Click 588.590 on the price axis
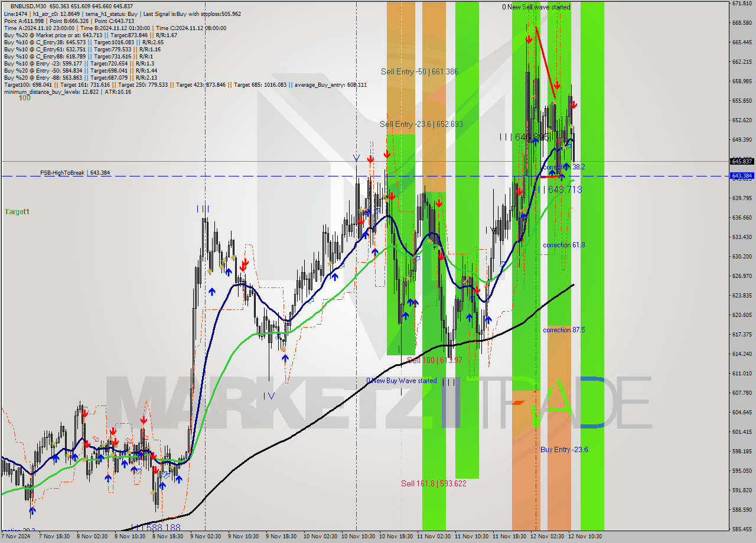756x543 pixels. pos(742,510)
